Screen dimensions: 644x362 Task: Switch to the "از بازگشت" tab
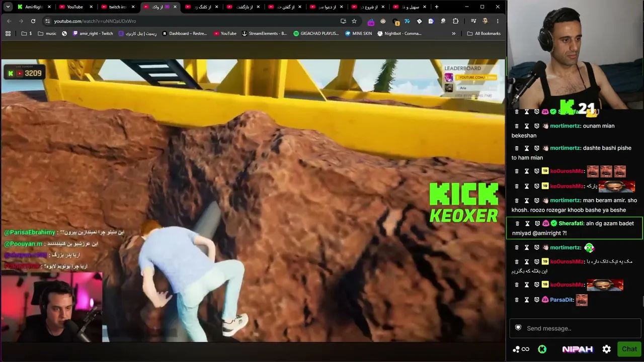coord(243,7)
